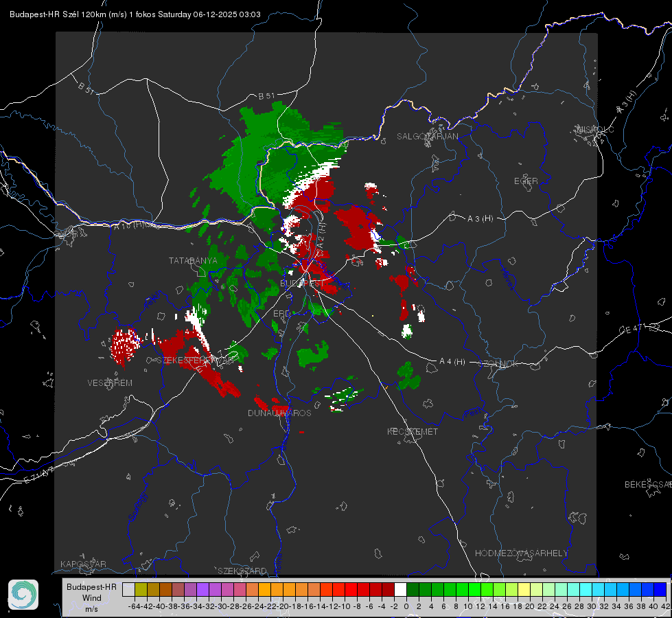
Task: Click the Pest county label
Action: 472,413
